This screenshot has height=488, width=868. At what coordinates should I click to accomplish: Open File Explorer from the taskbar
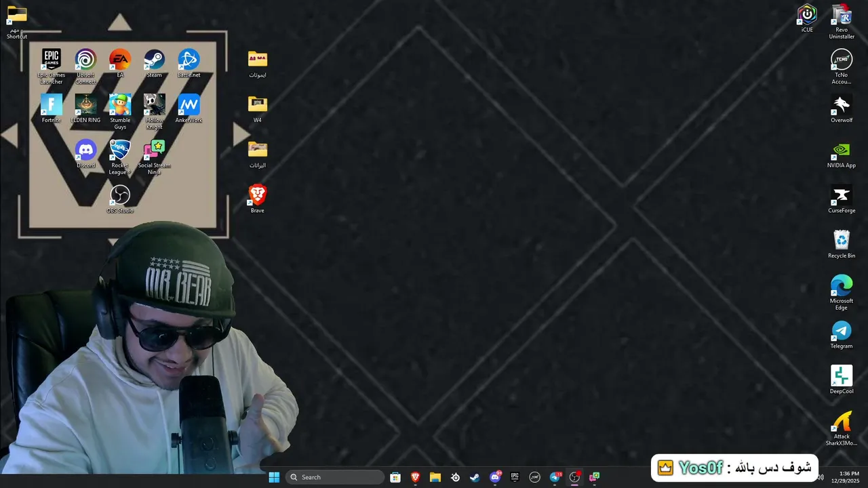(x=435, y=477)
